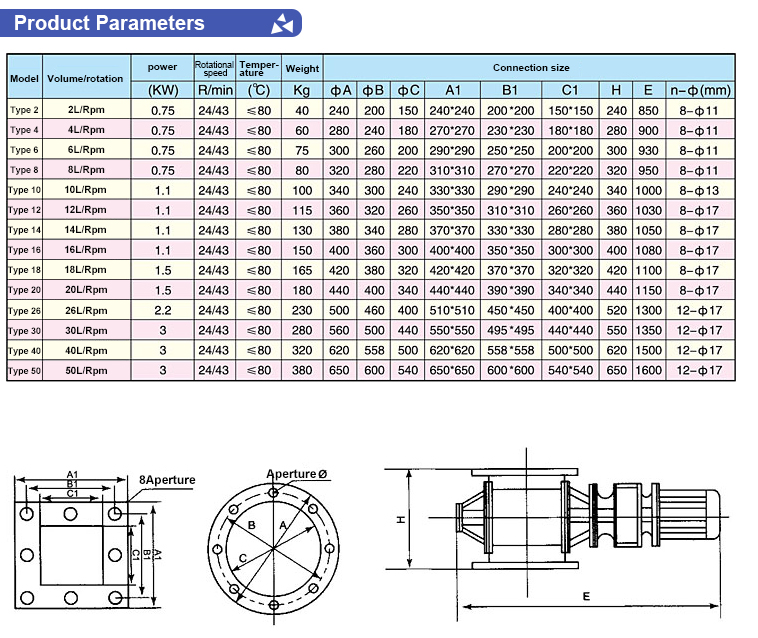Screen dimensions: 758x638
Task: Select the Type 16 row label
Action: coord(24,250)
